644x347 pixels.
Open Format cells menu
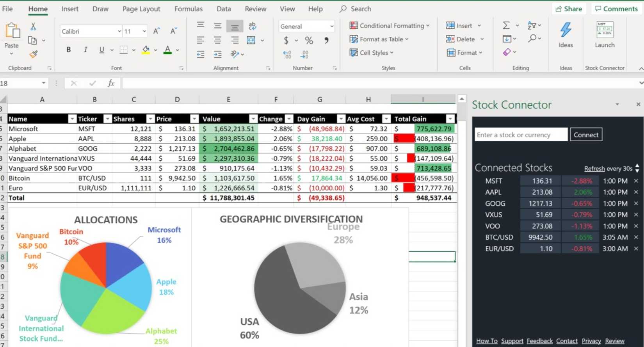point(464,53)
